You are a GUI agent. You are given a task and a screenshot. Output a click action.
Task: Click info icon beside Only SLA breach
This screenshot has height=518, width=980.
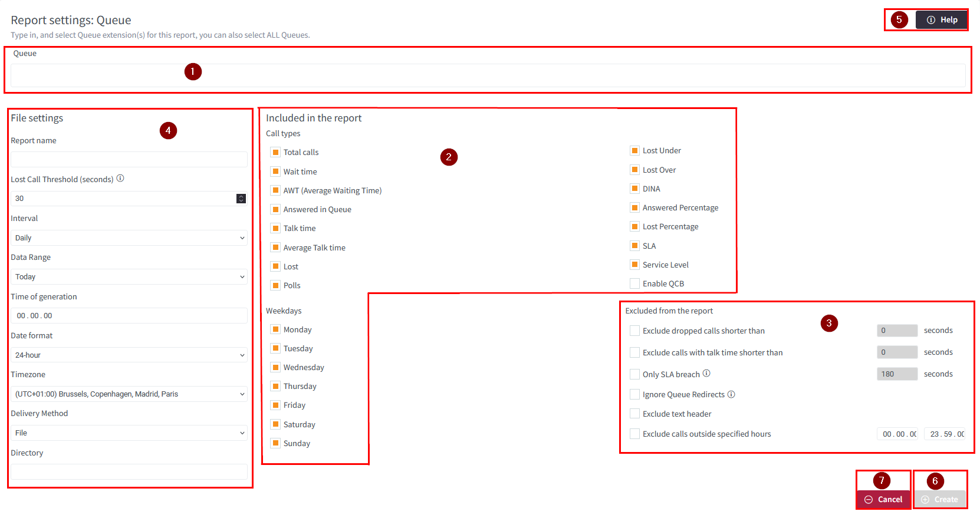[x=706, y=374]
